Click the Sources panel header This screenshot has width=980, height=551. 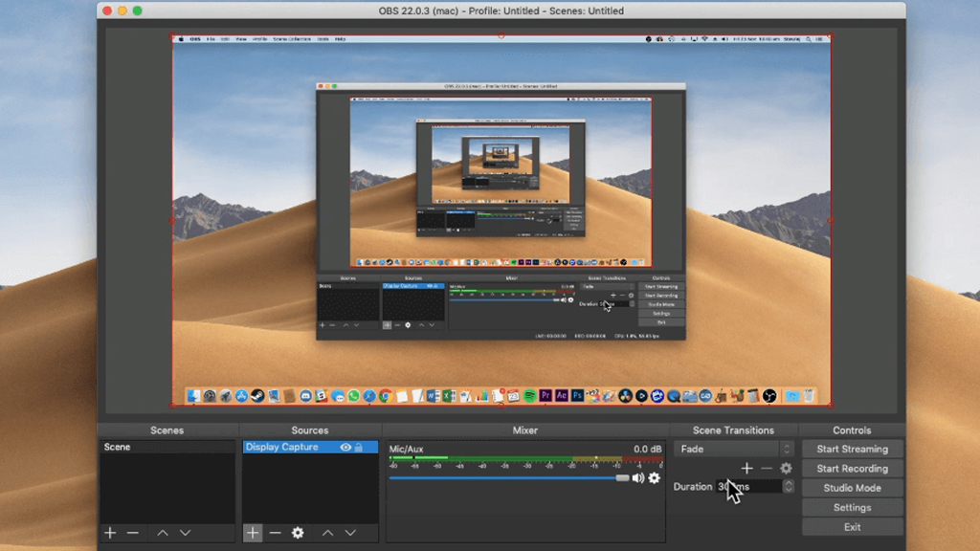point(310,430)
